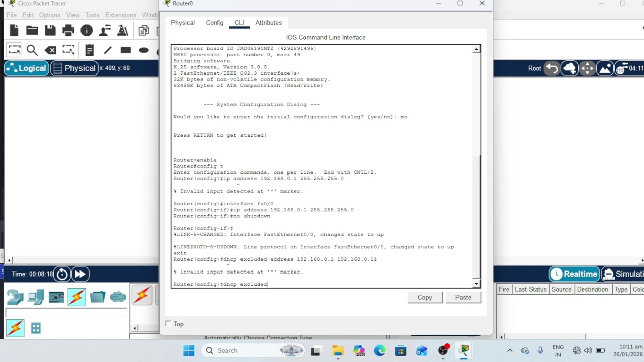Pick the Inspect magnifier tool
644x362 pixels.
click(x=32, y=50)
